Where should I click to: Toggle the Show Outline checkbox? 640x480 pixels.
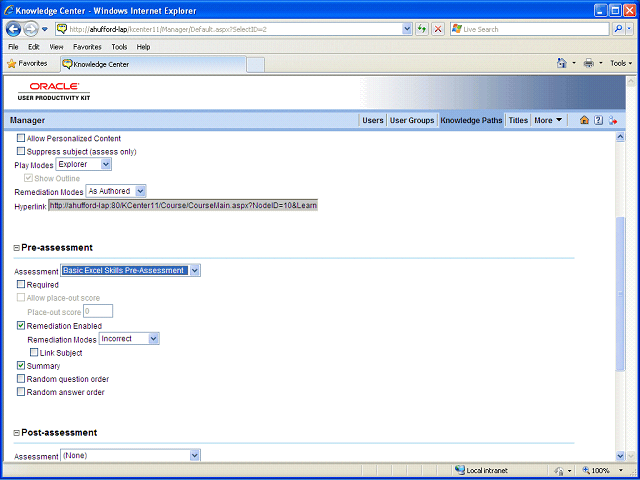click(x=28, y=178)
